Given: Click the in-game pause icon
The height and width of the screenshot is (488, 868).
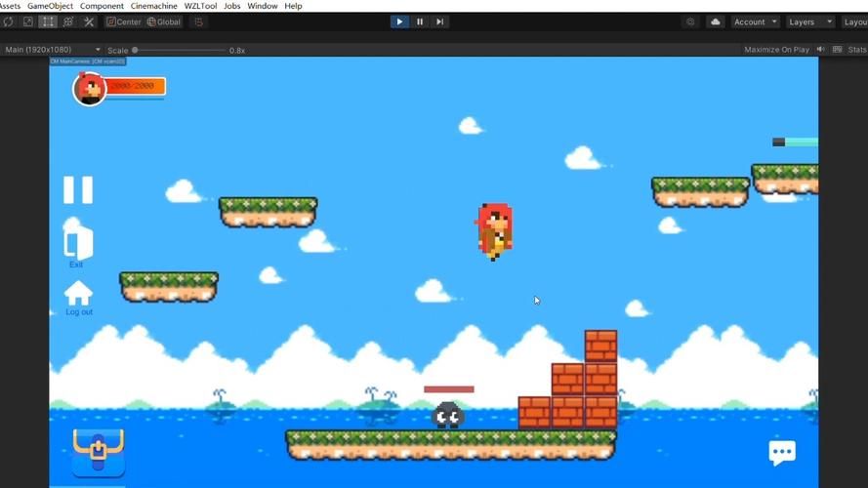Looking at the screenshot, I should click(x=78, y=189).
